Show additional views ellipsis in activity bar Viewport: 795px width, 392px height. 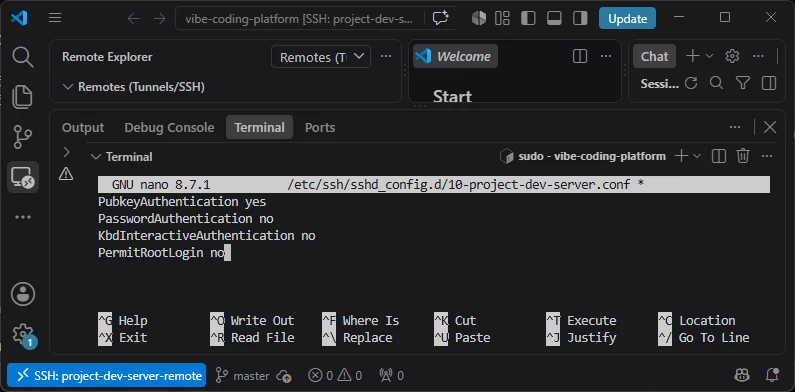23,217
